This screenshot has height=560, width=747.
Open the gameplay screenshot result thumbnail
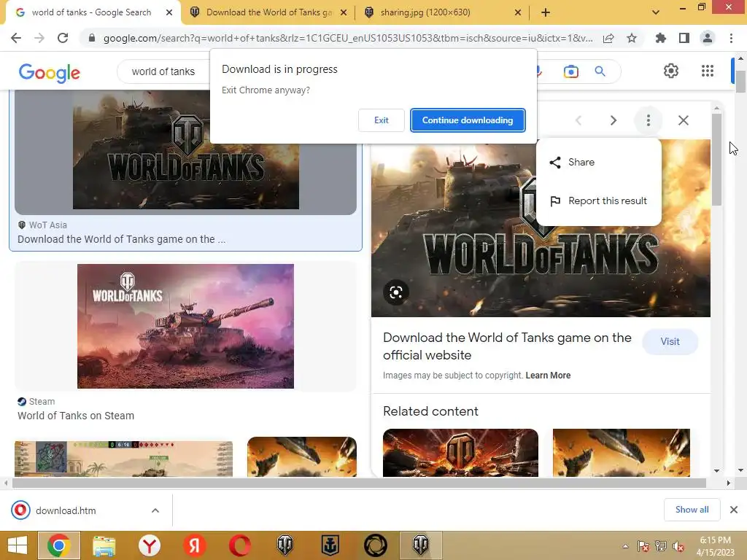[124, 459]
